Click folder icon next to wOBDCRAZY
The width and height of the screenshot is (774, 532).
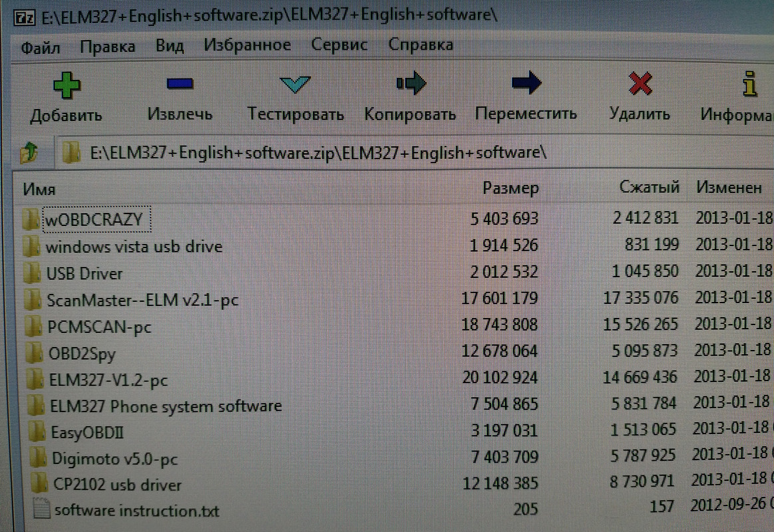point(31,218)
